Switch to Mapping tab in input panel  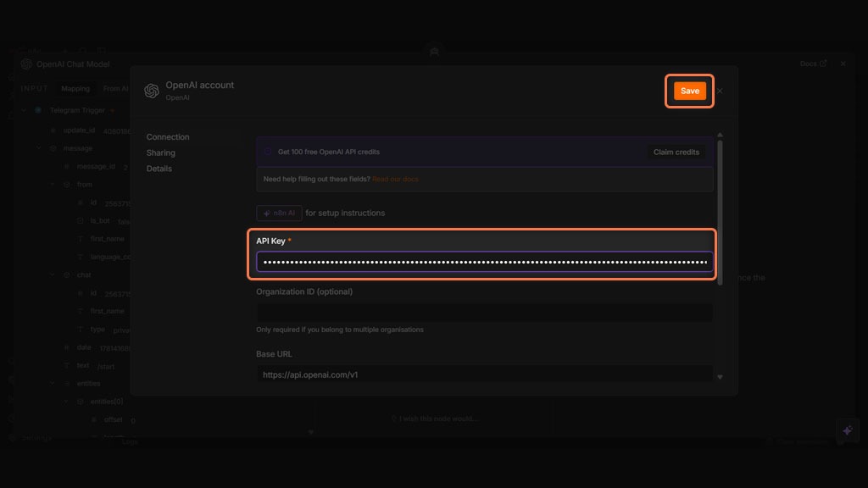[x=75, y=88]
